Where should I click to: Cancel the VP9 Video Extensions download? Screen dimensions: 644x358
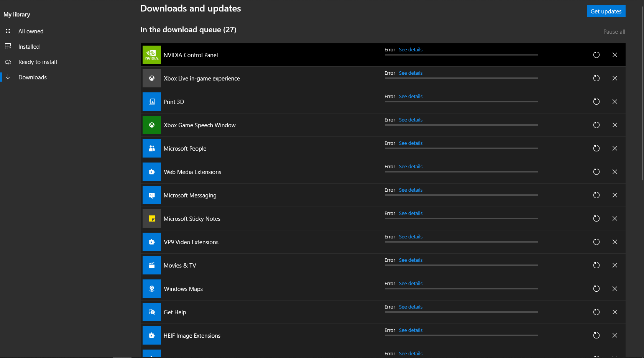(x=615, y=242)
